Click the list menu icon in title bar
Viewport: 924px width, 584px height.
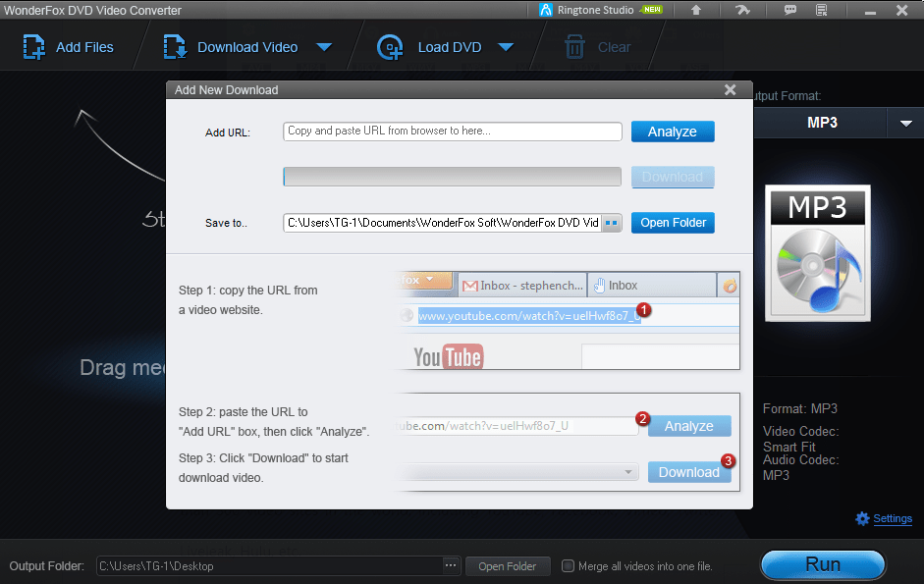[822, 10]
